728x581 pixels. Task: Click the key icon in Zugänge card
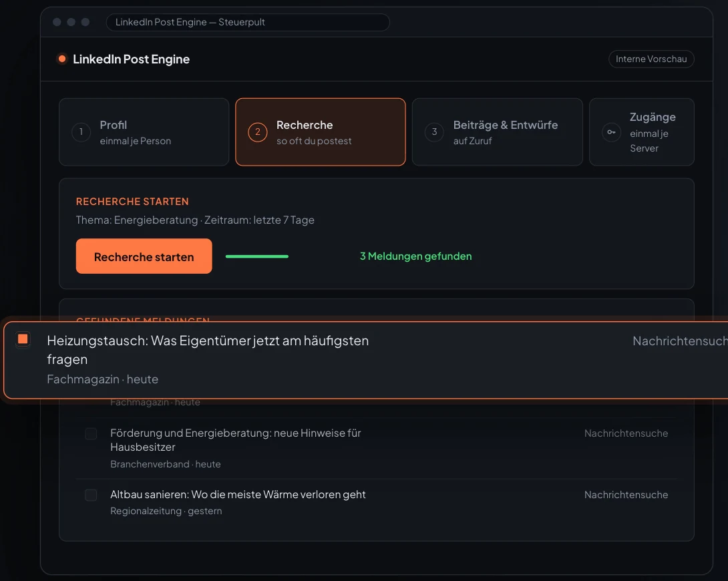[x=612, y=132]
